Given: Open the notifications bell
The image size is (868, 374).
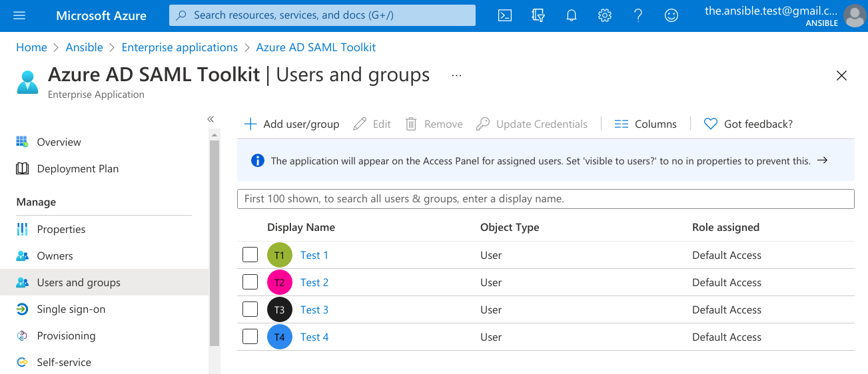Looking at the screenshot, I should (x=572, y=15).
